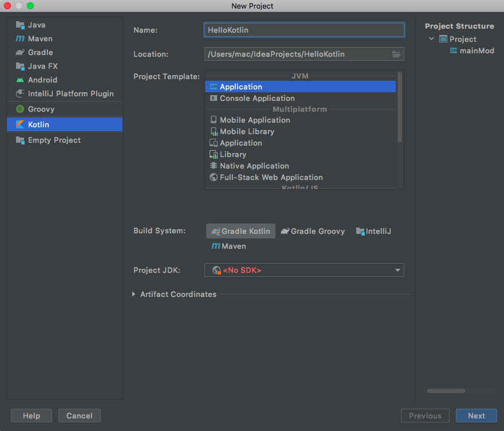The height and width of the screenshot is (431, 504).
Task: Select the Empty Project category label
Action: (54, 140)
